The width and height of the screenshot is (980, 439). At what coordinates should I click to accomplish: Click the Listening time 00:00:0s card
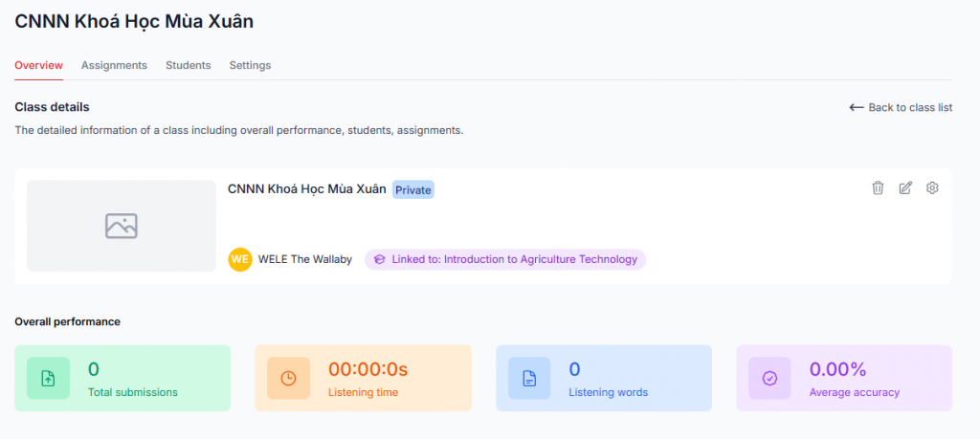pyautogui.click(x=363, y=378)
